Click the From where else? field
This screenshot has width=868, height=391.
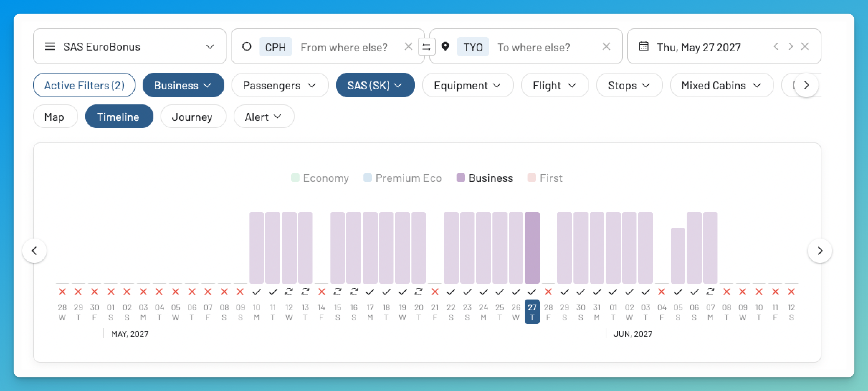pyautogui.click(x=344, y=47)
